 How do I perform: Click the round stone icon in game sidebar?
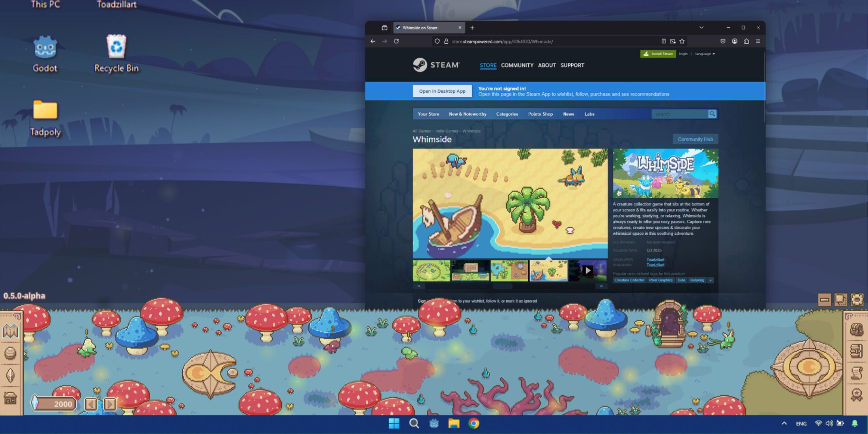point(10,353)
